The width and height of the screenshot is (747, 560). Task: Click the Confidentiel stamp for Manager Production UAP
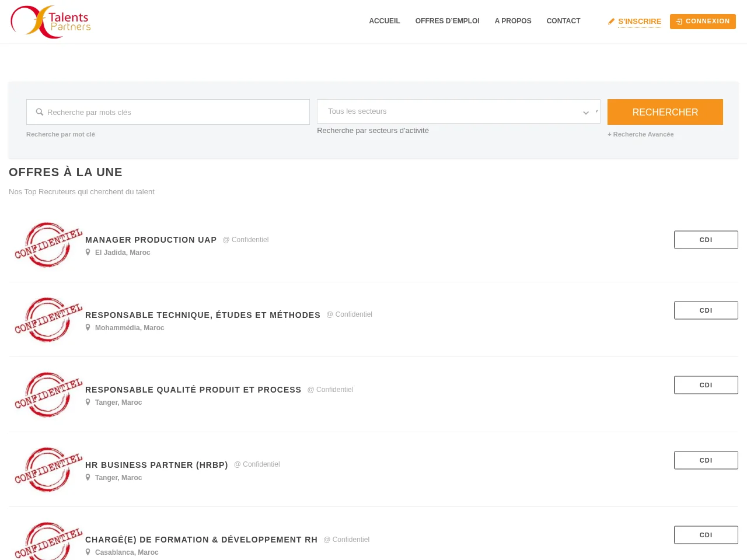[x=48, y=245]
